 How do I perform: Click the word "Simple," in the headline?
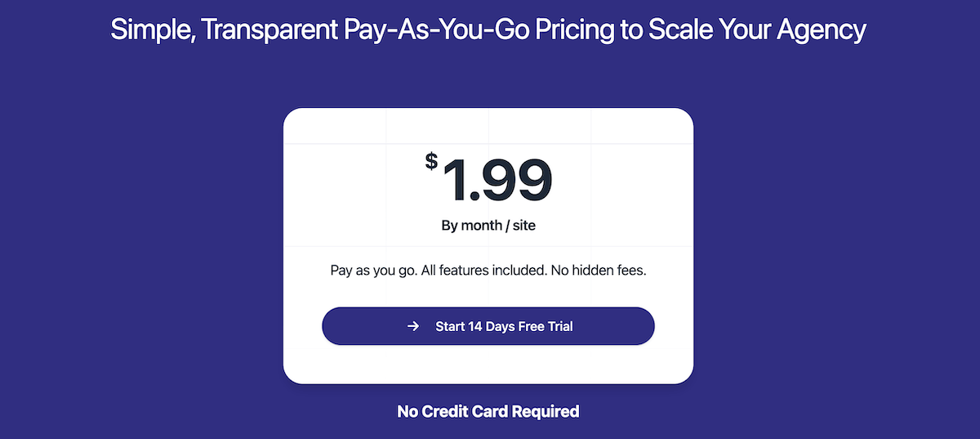pyautogui.click(x=152, y=30)
